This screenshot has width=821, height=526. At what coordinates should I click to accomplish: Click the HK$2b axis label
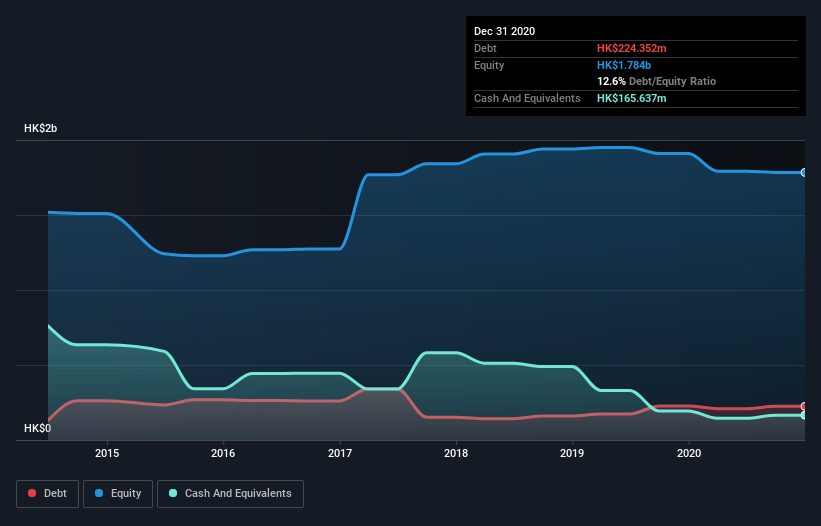(40, 128)
